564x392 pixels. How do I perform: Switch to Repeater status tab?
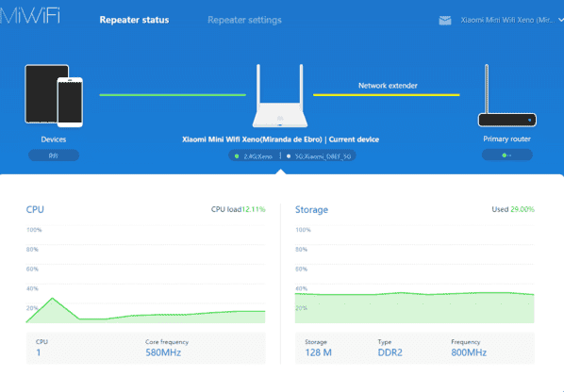pos(134,20)
